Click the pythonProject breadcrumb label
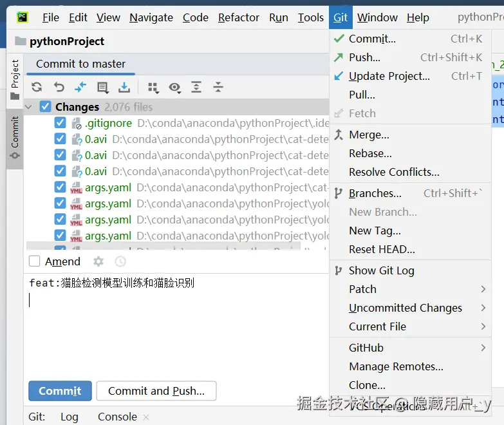The width and height of the screenshot is (504, 425). coord(67,41)
